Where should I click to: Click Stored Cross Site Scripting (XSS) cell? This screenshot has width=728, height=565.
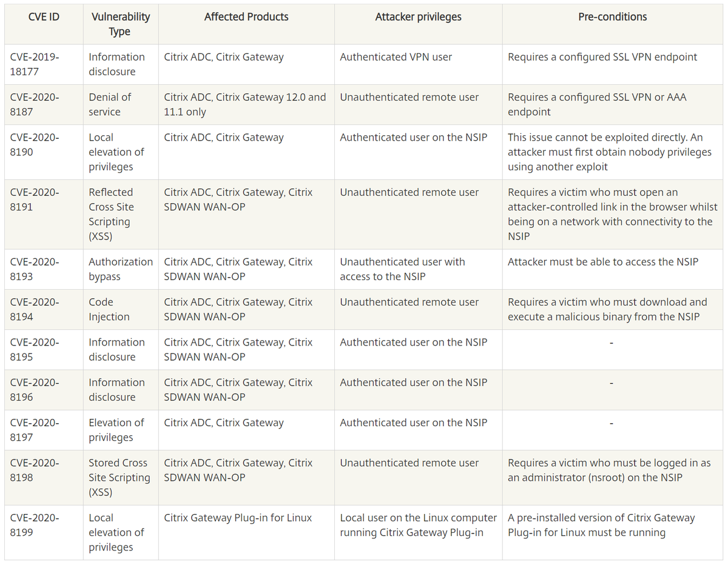point(120,477)
